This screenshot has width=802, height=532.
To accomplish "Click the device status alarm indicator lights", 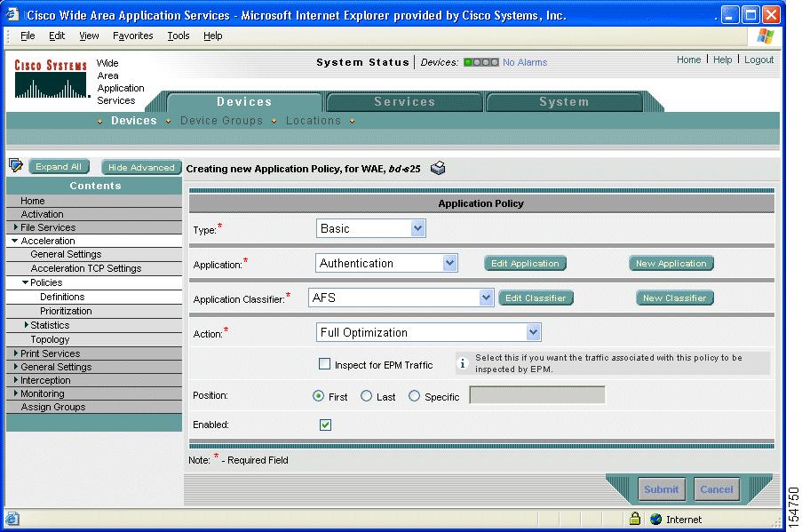I will pos(480,62).
